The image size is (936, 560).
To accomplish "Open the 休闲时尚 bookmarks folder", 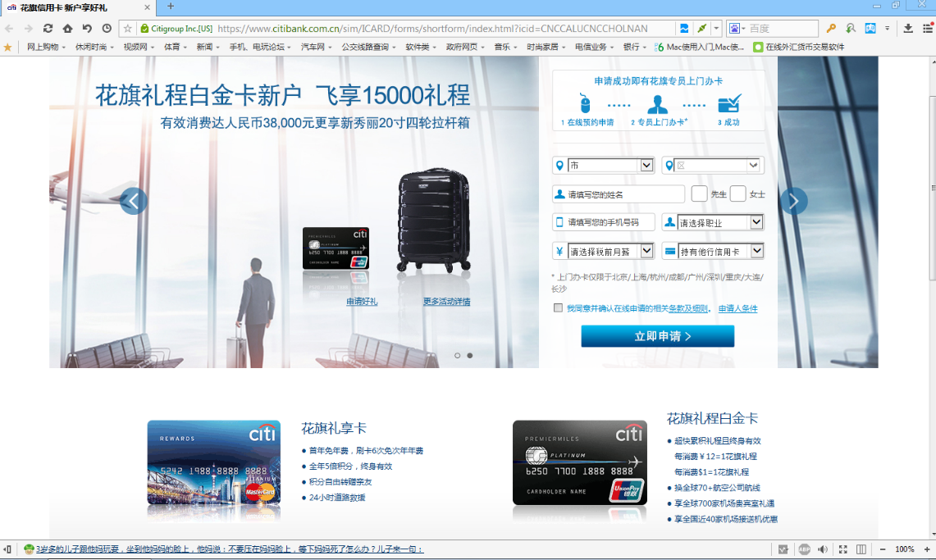I will (x=94, y=47).
